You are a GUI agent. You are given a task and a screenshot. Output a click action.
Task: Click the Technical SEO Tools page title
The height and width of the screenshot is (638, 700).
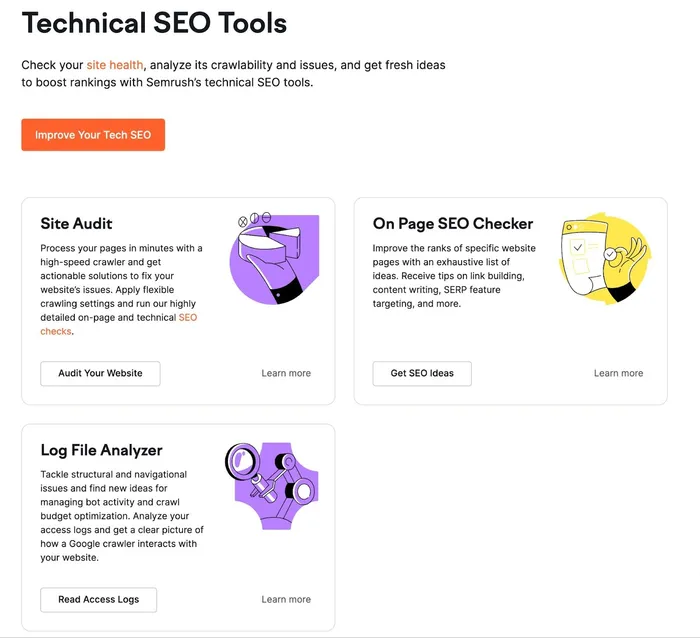[x=154, y=22]
